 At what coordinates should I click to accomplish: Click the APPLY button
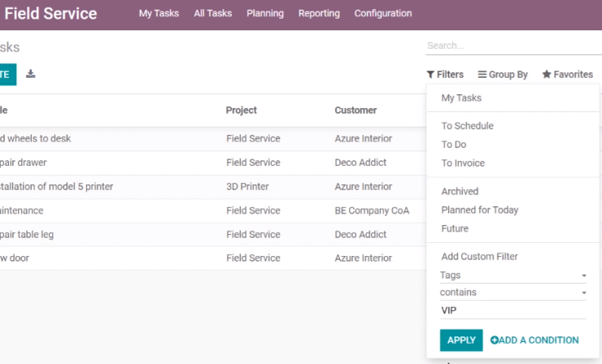[461, 340]
